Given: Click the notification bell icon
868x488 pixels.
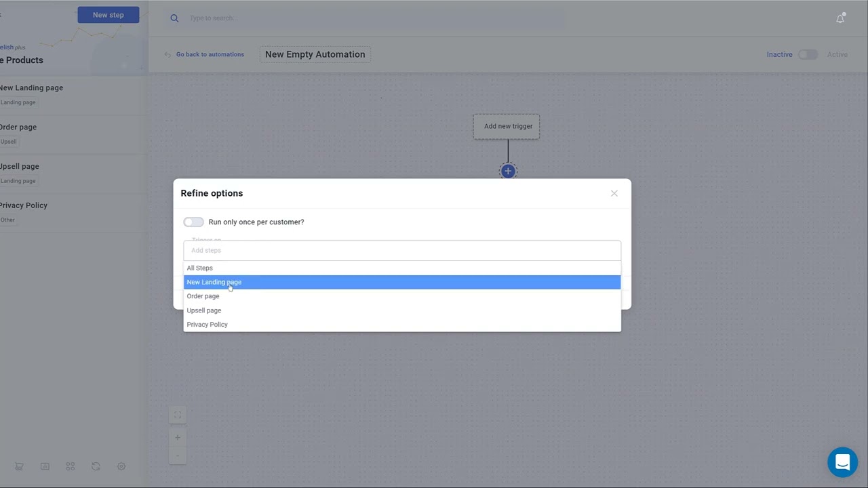Looking at the screenshot, I should pos(840,18).
